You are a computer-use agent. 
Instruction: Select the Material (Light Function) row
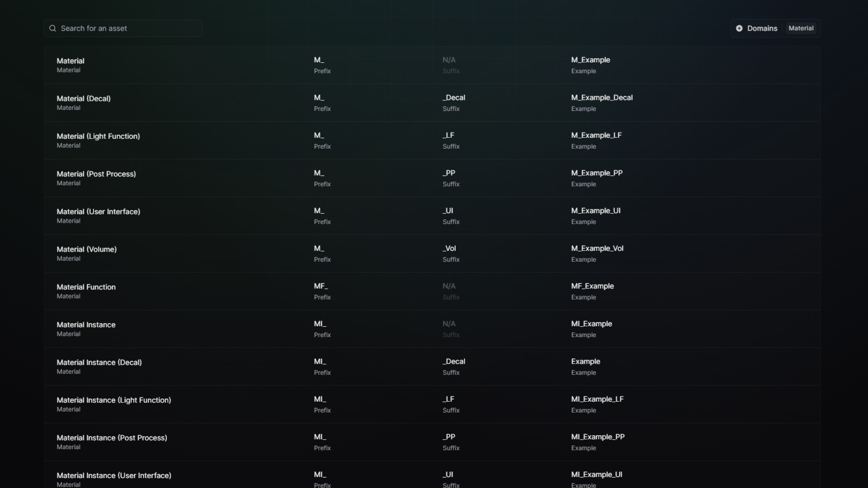[x=181, y=140]
